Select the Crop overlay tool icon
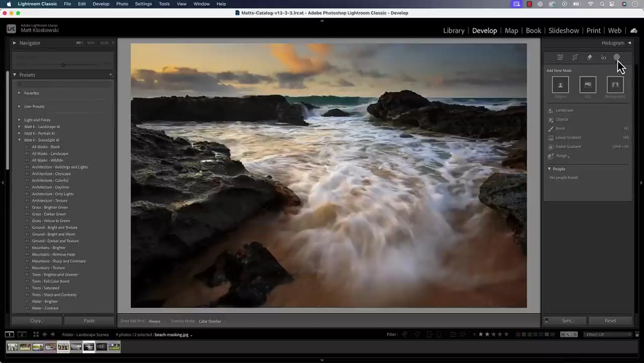 pyautogui.click(x=575, y=57)
